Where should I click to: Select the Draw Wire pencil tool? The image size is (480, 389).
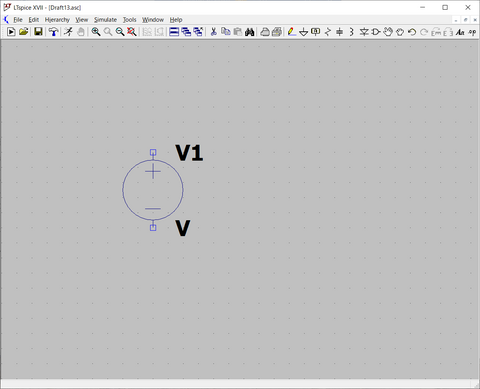tap(292, 32)
